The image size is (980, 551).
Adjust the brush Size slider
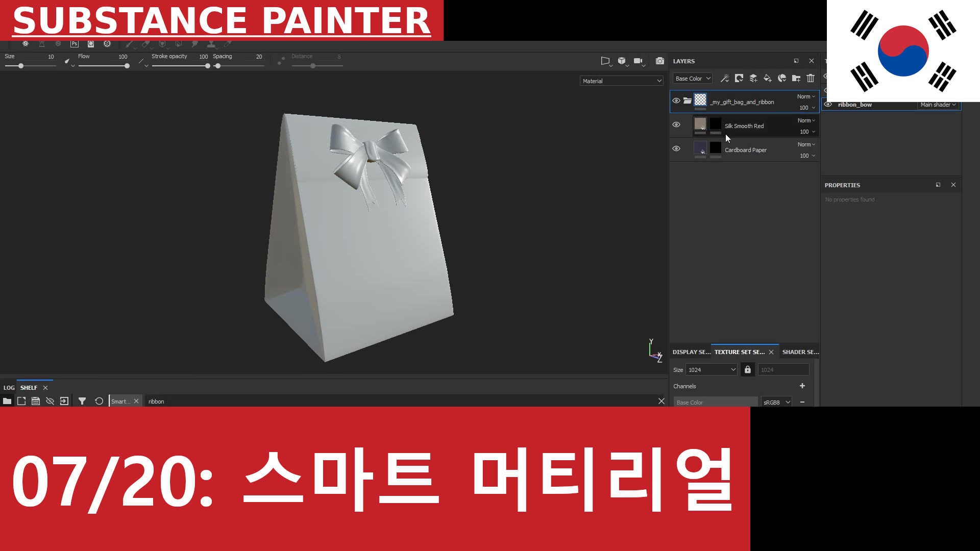pyautogui.click(x=30, y=66)
